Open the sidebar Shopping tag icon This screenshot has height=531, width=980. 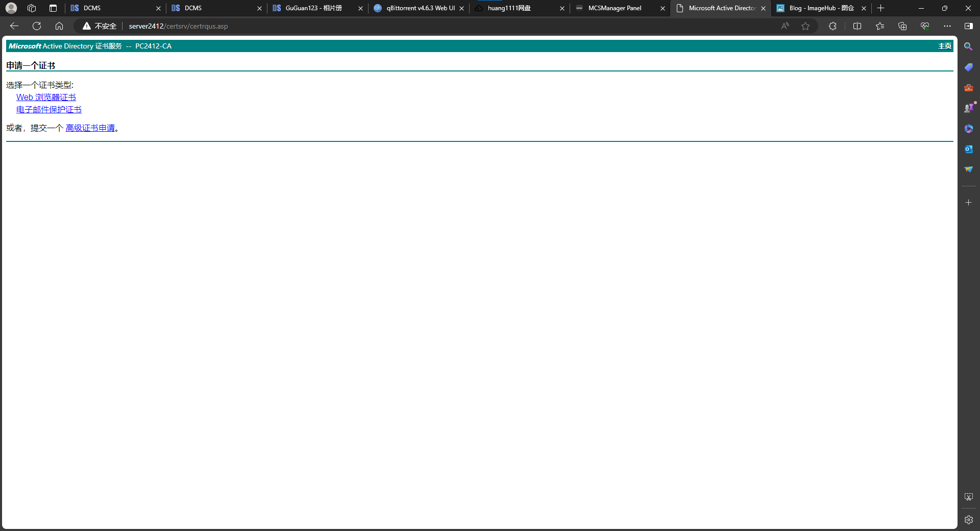968,67
